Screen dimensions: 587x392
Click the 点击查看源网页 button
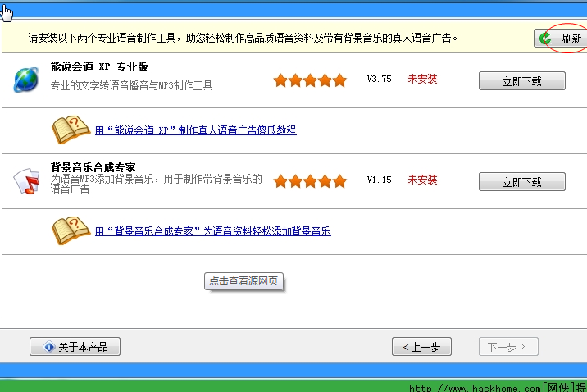(x=243, y=281)
